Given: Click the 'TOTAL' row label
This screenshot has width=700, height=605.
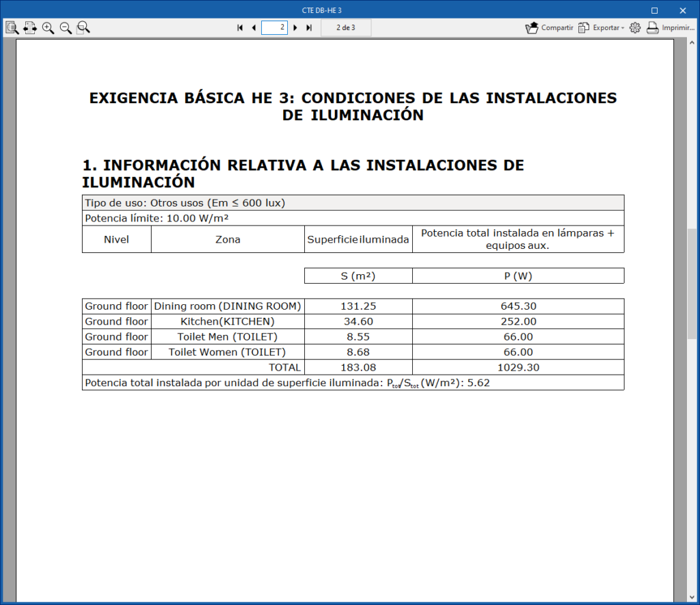Looking at the screenshot, I should pyautogui.click(x=284, y=368).
